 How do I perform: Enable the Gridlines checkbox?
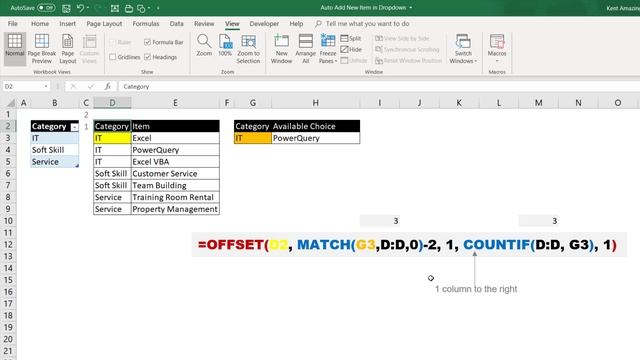(113, 57)
